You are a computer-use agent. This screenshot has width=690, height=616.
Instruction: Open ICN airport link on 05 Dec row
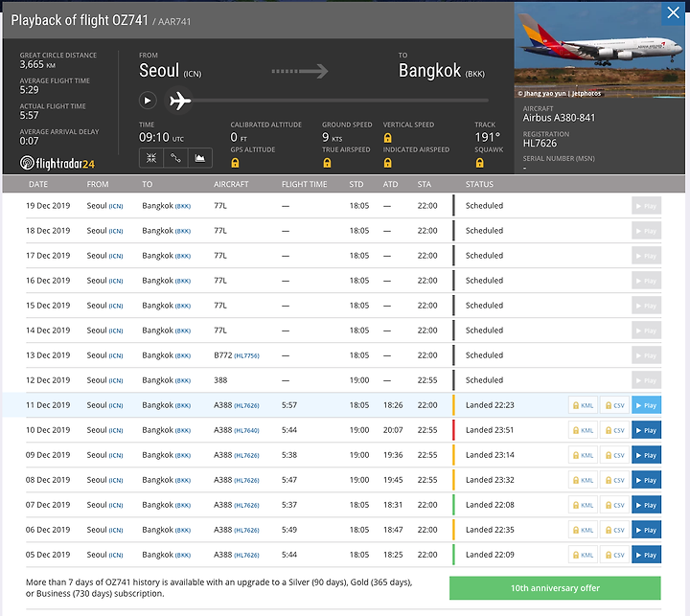click(x=116, y=556)
